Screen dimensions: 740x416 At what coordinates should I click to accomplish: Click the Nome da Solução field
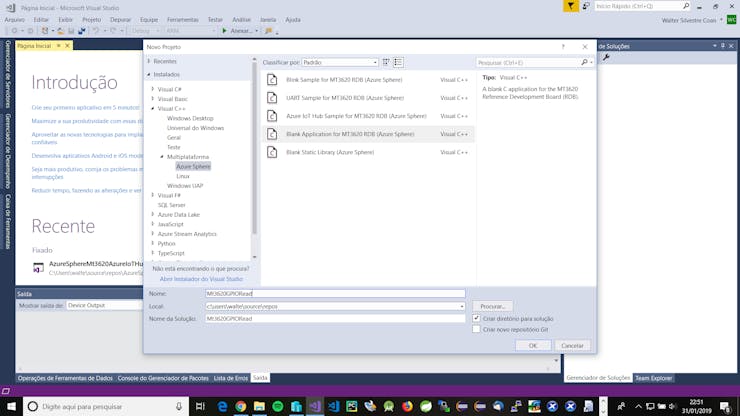click(335, 319)
